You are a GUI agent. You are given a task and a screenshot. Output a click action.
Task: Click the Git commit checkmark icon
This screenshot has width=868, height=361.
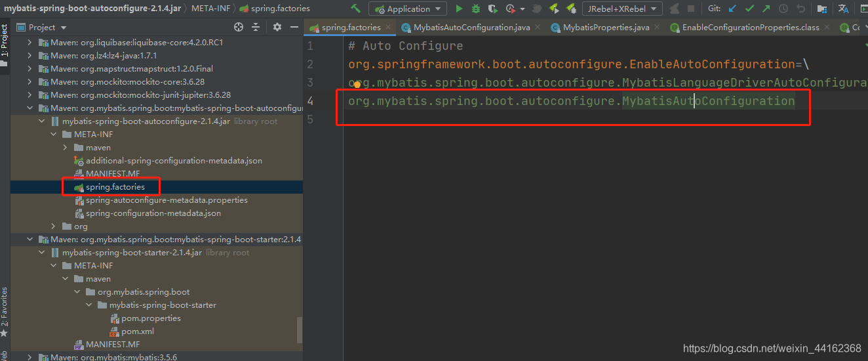coord(749,9)
